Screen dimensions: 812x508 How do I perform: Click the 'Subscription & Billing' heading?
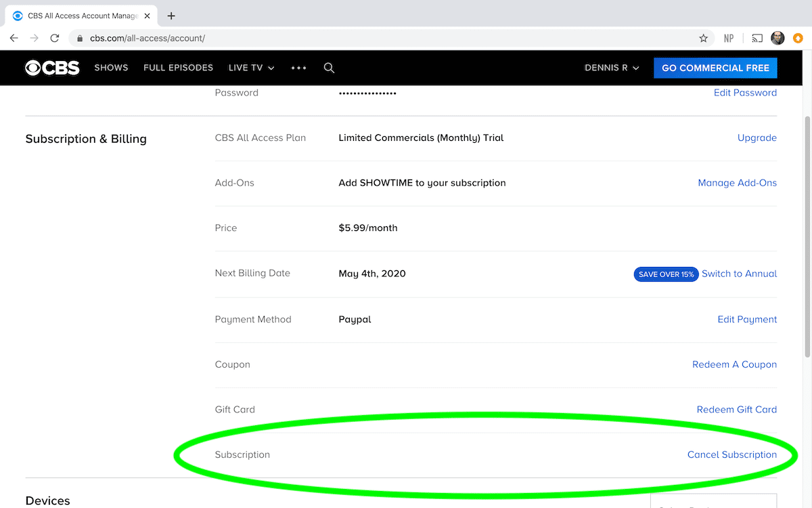(86, 139)
